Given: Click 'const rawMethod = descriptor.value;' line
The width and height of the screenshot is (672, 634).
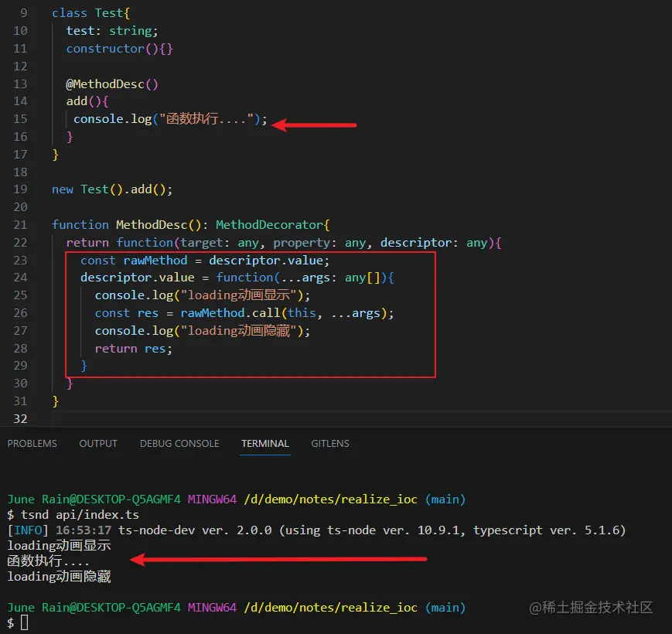Looking at the screenshot, I should (205, 261).
